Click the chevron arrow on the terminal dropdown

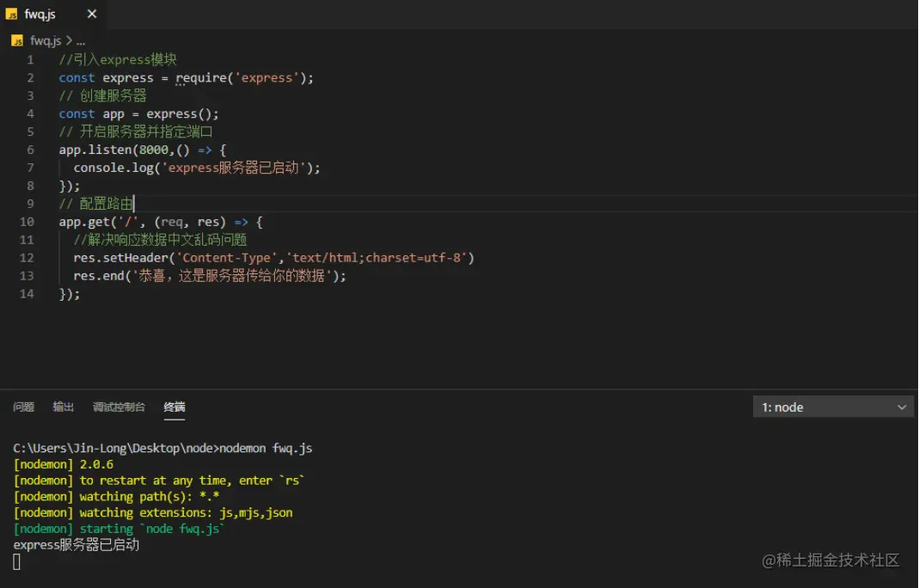tap(902, 407)
